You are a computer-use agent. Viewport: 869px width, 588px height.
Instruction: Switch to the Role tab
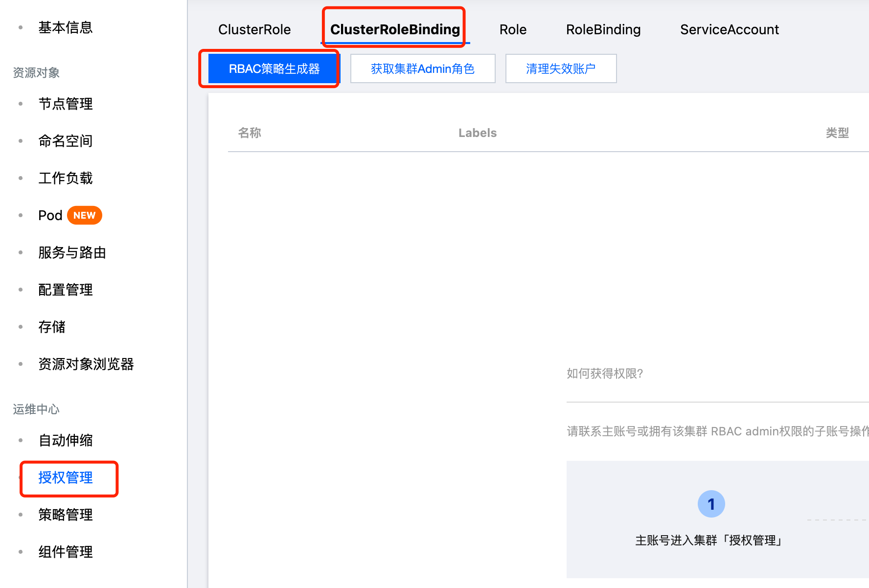[x=513, y=30]
